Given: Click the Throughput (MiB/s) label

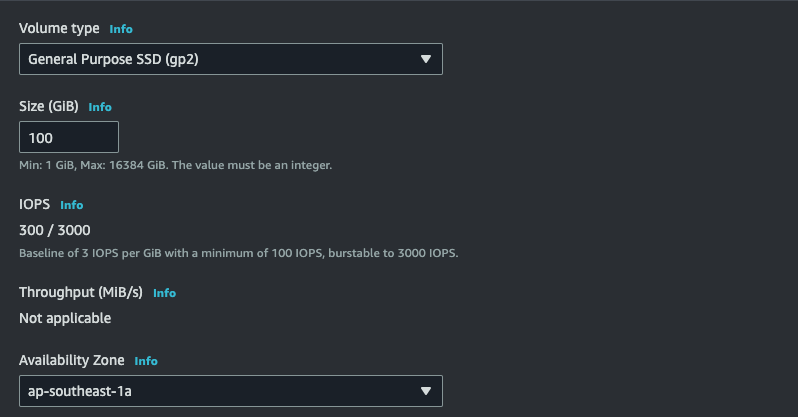Looking at the screenshot, I should [x=81, y=293].
